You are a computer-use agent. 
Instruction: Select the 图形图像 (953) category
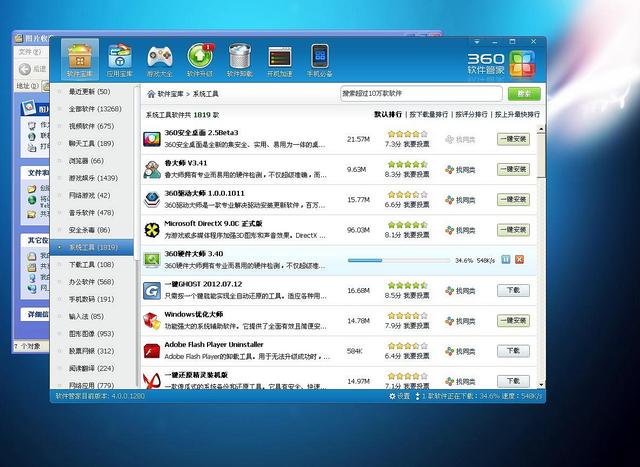(x=92, y=334)
